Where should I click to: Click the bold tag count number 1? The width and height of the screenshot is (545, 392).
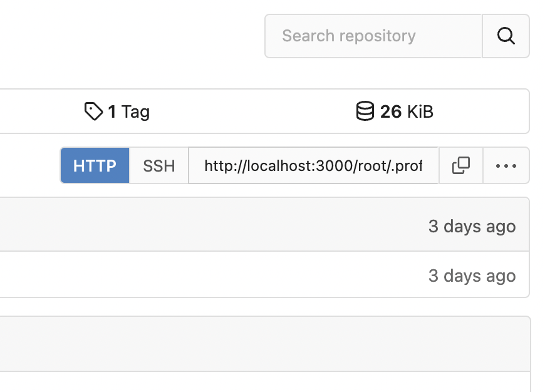point(112,112)
